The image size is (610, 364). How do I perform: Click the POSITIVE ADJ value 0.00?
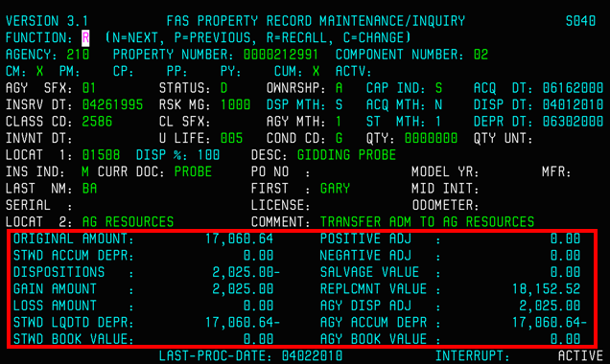[x=565, y=239]
